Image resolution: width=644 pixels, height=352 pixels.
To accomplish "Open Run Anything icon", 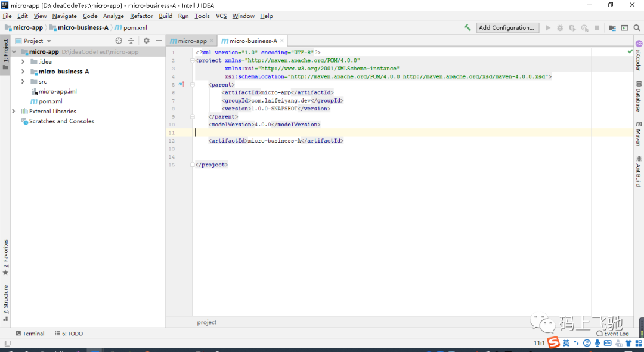I will tap(625, 28).
